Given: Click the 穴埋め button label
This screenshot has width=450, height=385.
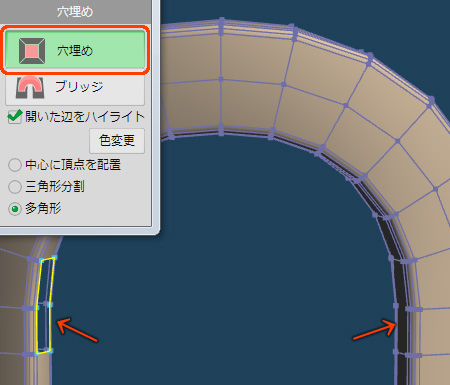Looking at the screenshot, I should click(75, 51).
